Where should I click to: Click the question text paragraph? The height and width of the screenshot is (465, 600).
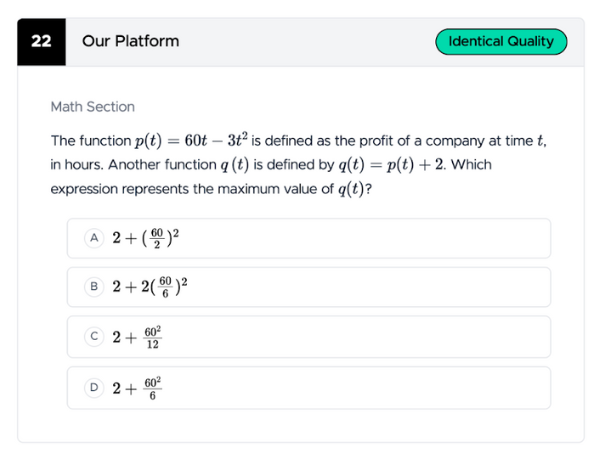[300, 165]
